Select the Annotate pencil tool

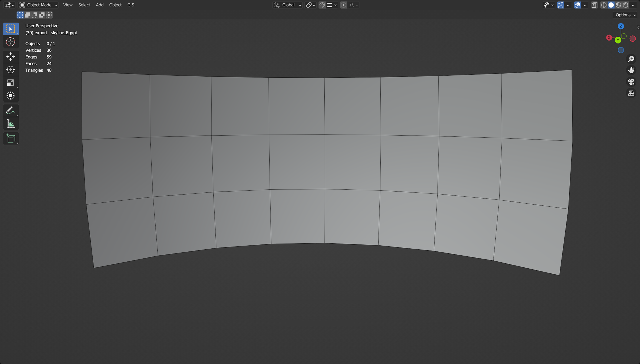[x=11, y=110]
